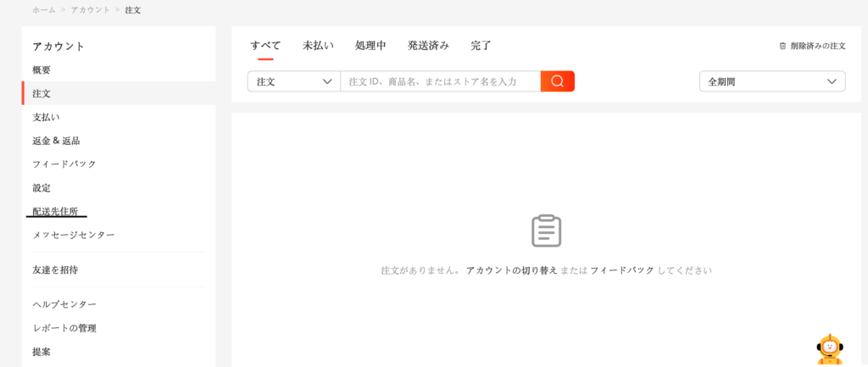Viewport: 868px width, 367px height.
Task: Click the フィードバック link in empty message
Action: pos(621,270)
